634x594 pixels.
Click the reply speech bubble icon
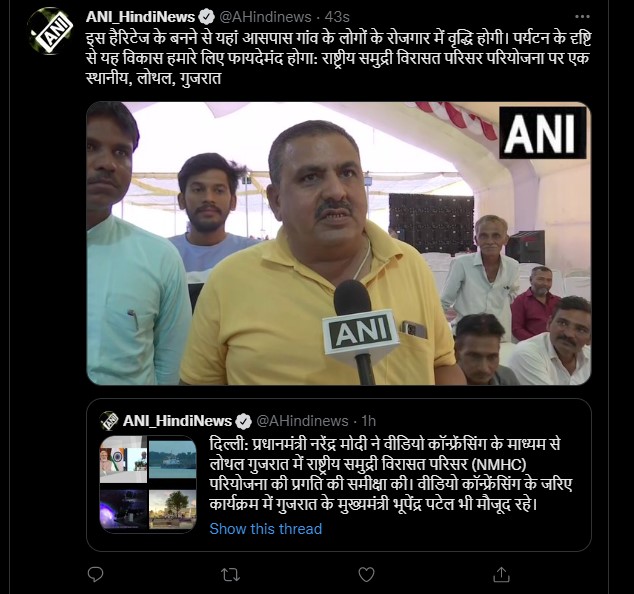95,574
